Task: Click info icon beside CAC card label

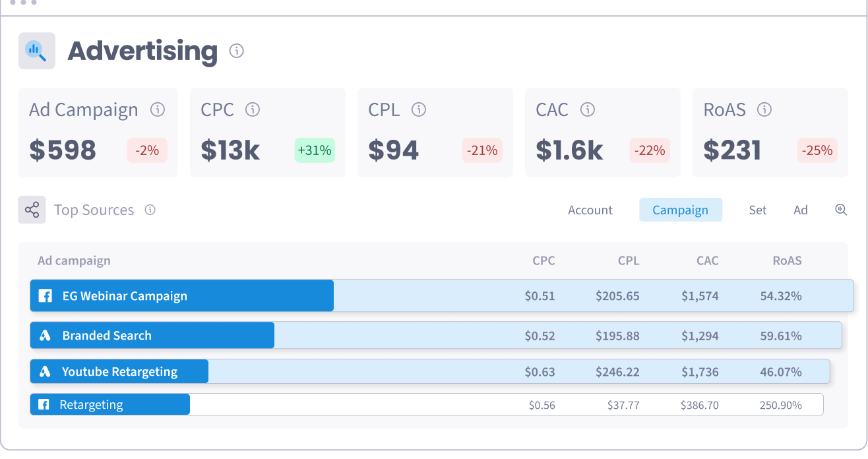Action: pyautogui.click(x=587, y=109)
